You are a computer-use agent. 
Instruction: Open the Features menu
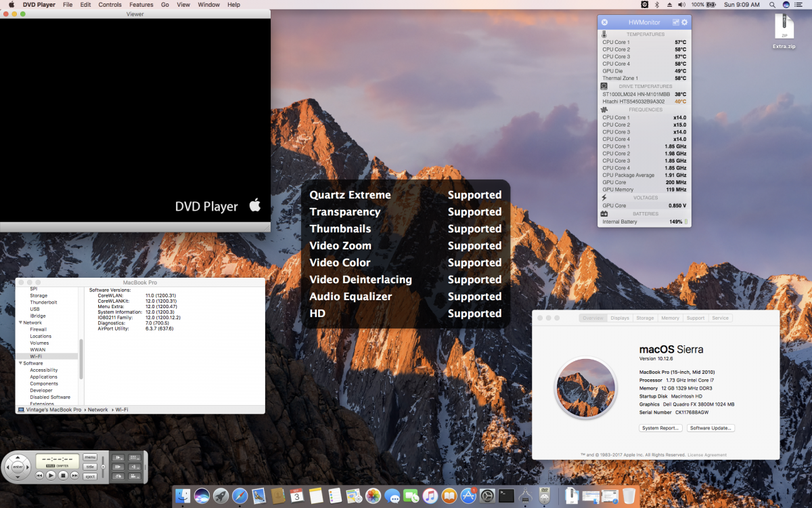(141, 5)
